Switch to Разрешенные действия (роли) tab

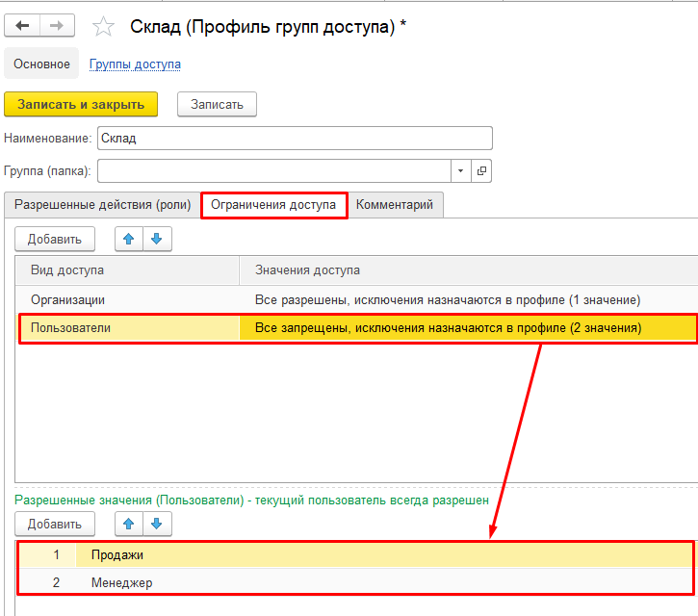point(102,205)
